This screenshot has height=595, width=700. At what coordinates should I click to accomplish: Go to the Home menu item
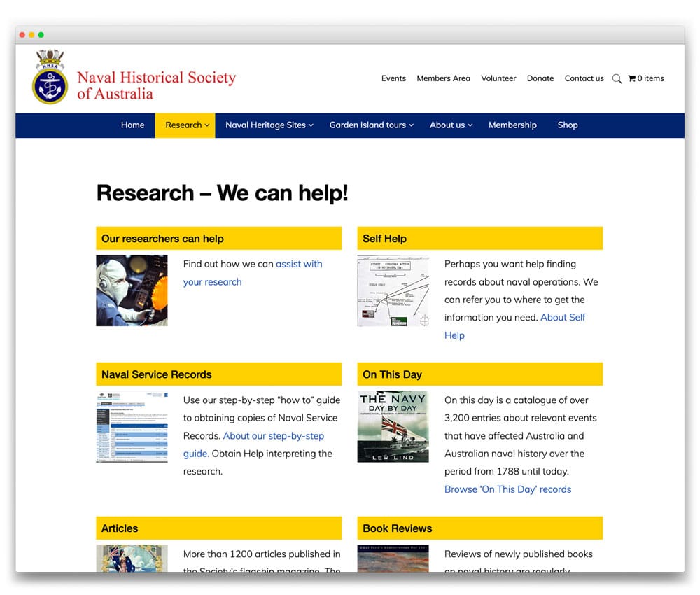[x=132, y=125]
